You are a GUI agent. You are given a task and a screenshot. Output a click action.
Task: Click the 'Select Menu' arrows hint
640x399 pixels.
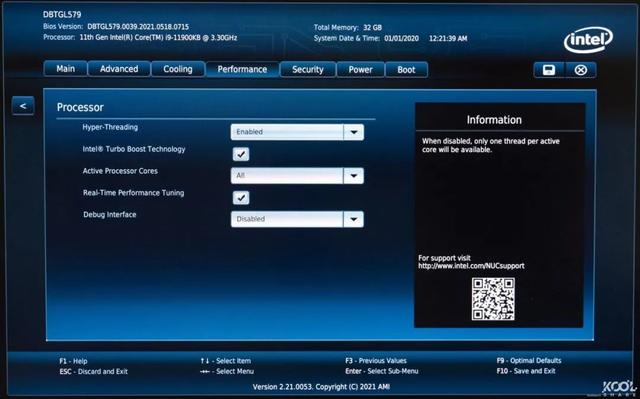(227, 372)
